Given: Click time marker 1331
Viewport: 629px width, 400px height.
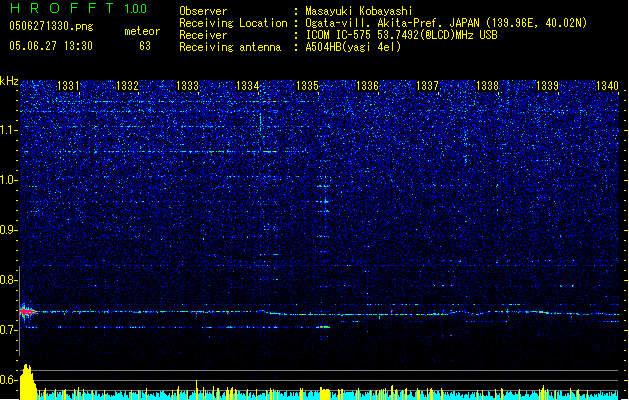Looking at the screenshot, I should click(68, 86).
